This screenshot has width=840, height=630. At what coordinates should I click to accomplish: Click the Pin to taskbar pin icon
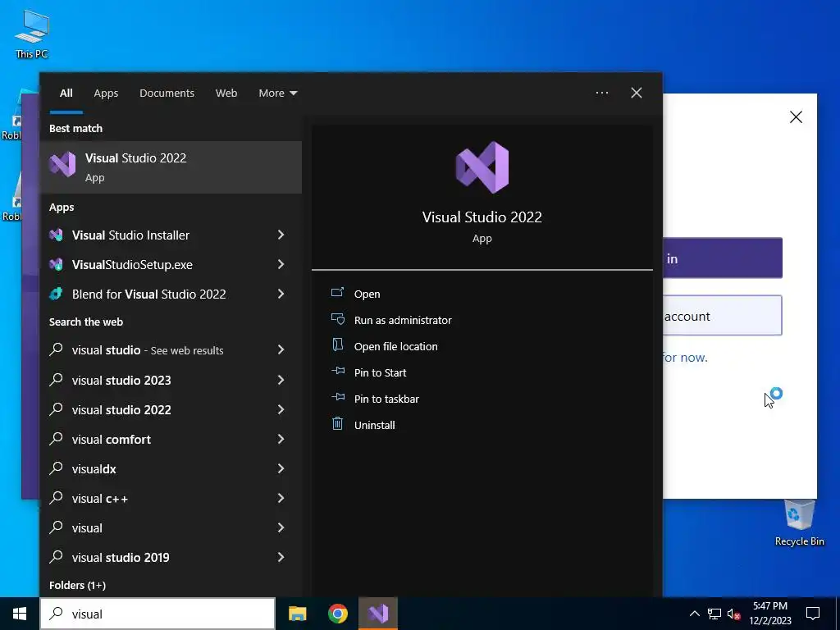pos(337,398)
